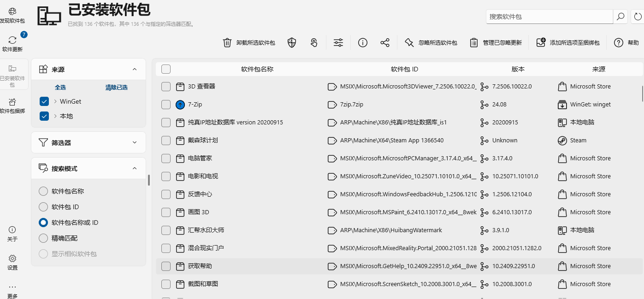Click the interactive uninstall hand icon

pos(314,42)
